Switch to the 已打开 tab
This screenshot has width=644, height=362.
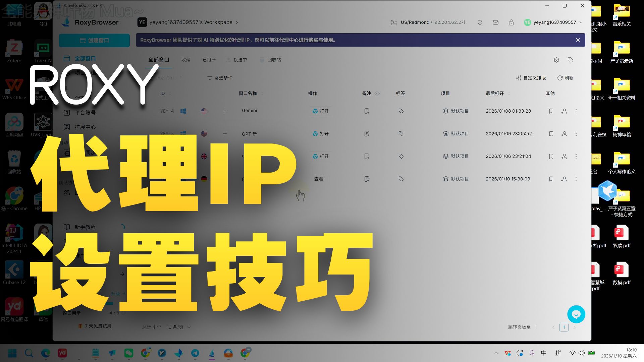click(x=209, y=60)
